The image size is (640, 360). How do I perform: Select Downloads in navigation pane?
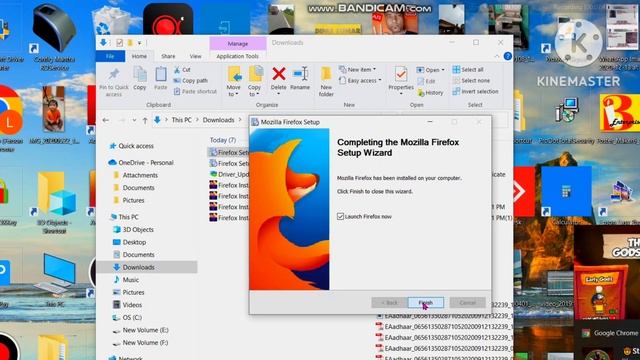pos(148,267)
